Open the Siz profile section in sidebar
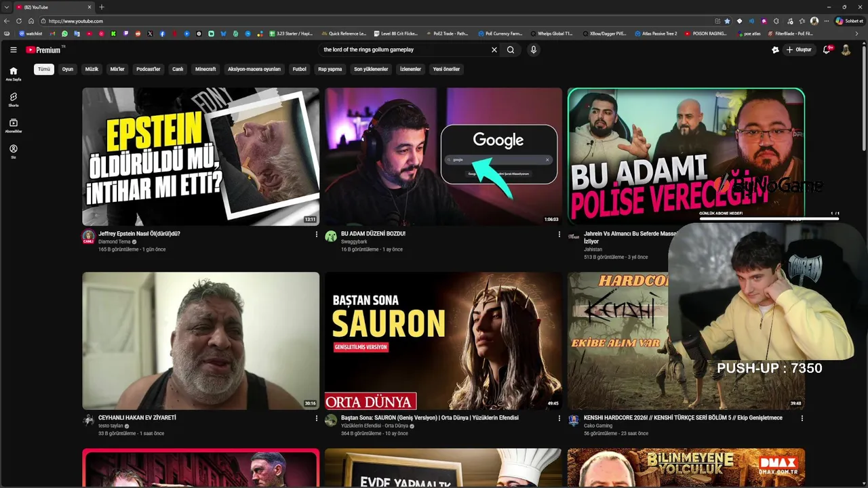This screenshot has width=868, height=488. 13,151
